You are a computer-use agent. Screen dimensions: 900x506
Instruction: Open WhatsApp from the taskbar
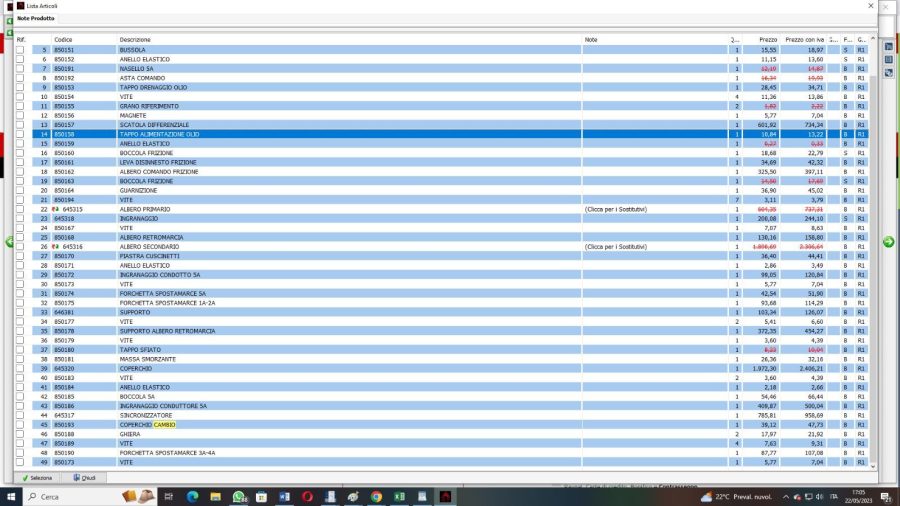pos(239,496)
